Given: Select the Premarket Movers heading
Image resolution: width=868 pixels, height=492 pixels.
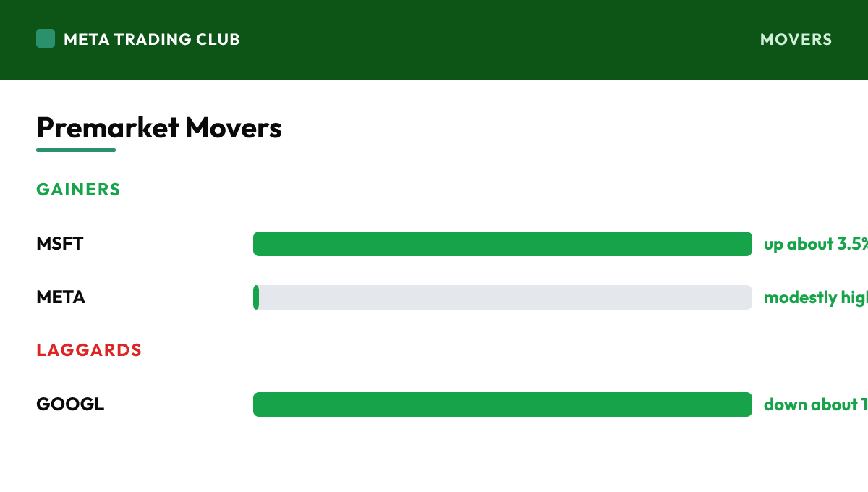Looking at the screenshot, I should [159, 128].
